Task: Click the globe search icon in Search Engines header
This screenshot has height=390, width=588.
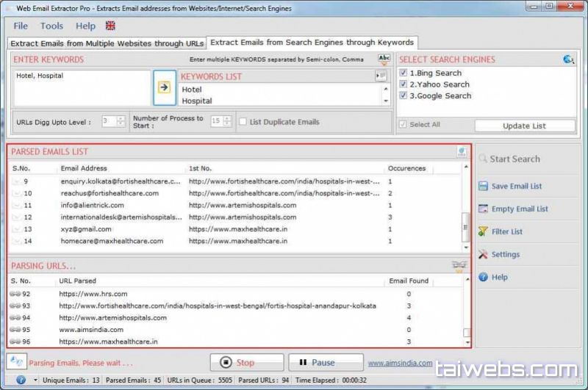Action: point(568,59)
